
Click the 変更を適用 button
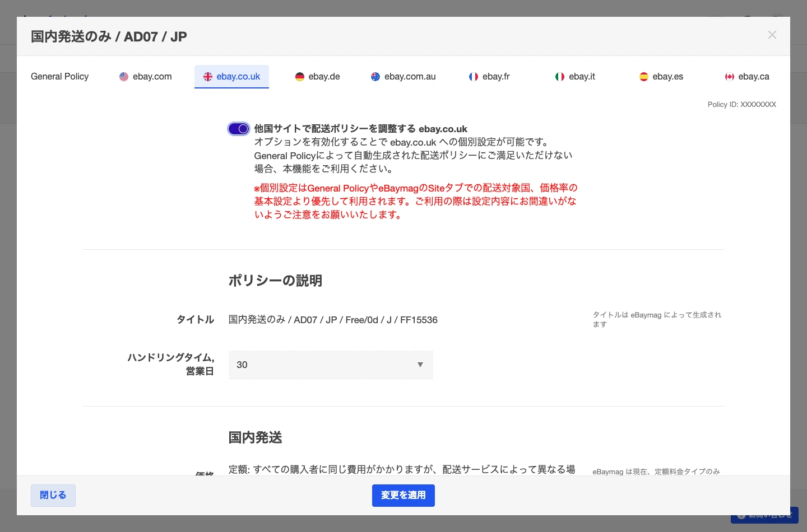(403, 496)
